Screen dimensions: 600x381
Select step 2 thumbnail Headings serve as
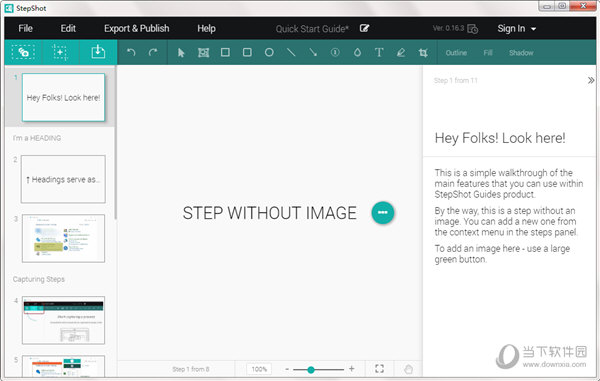click(x=64, y=179)
